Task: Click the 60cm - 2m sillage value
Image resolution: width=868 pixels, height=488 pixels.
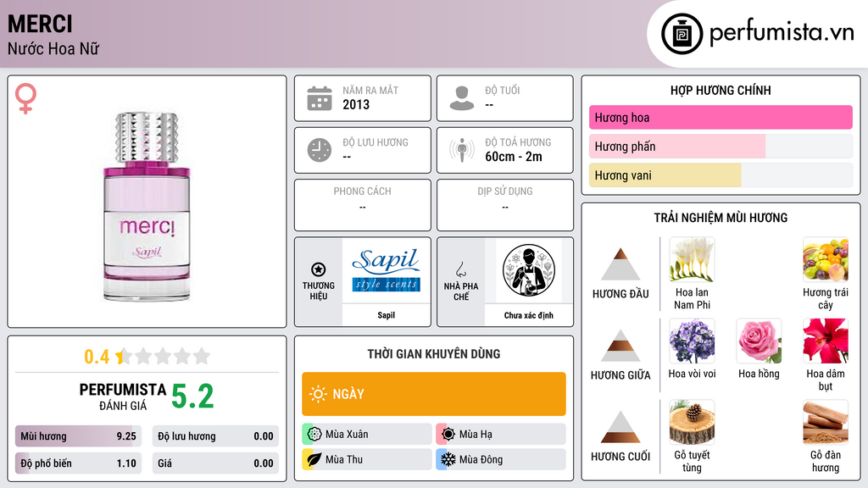Action: pyautogui.click(x=514, y=157)
